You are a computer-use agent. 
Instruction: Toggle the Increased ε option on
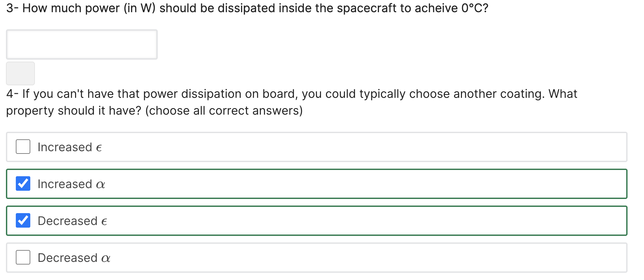[23, 147]
